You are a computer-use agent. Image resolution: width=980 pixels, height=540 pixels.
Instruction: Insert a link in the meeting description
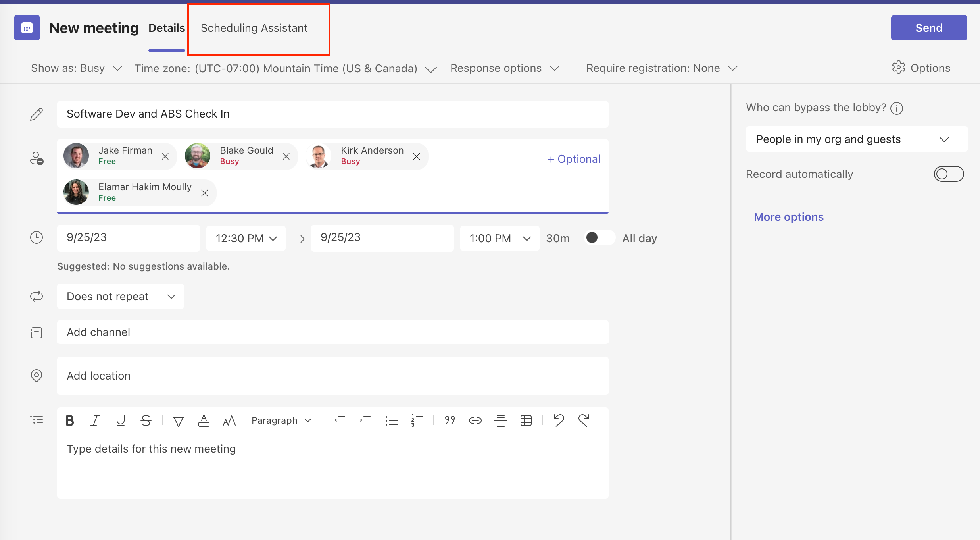pos(475,420)
